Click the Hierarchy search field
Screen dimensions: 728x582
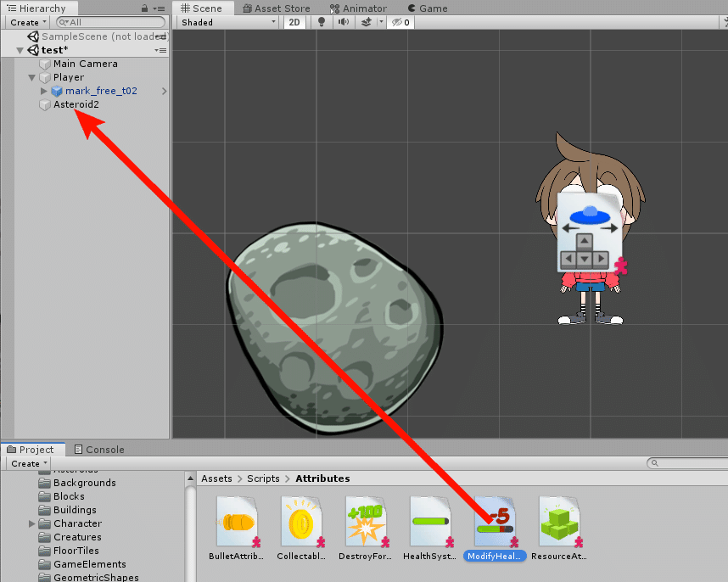pyautogui.click(x=110, y=22)
